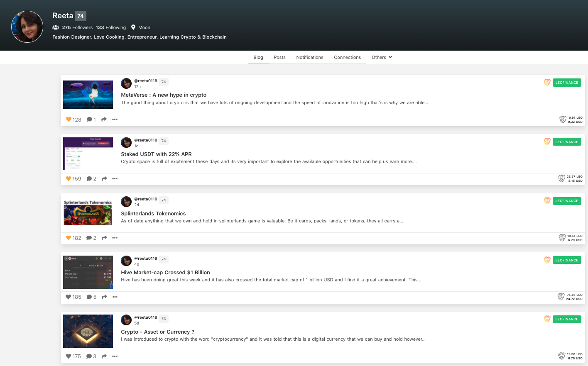Open the Notifications tab
Viewport: 588px width, 366px height.
(x=310, y=57)
